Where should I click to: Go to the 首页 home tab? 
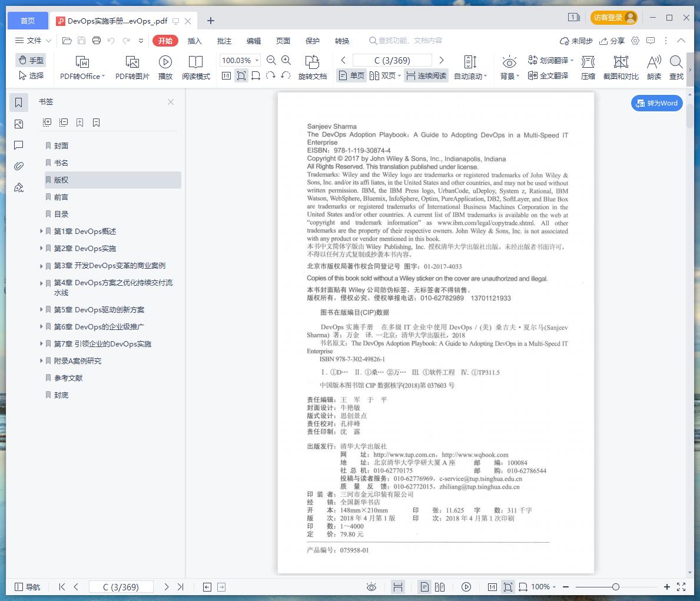tap(28, 21)
